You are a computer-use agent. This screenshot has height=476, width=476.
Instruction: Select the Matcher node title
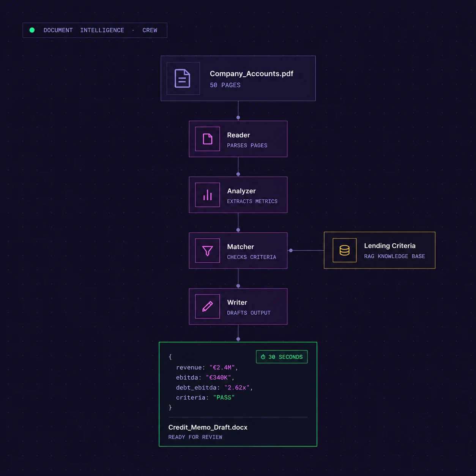click(241, 247)
